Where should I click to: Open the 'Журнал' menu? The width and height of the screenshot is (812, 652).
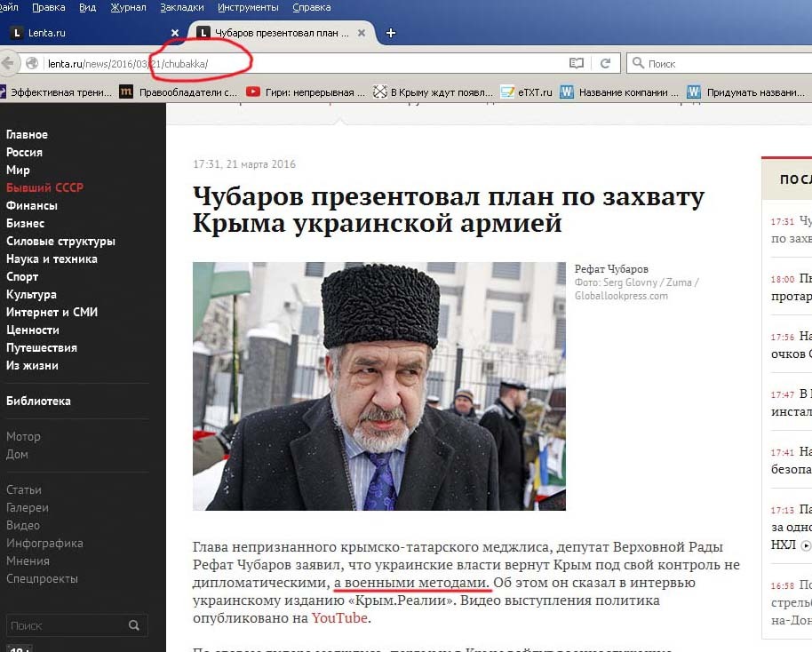[x=128, y=8]
